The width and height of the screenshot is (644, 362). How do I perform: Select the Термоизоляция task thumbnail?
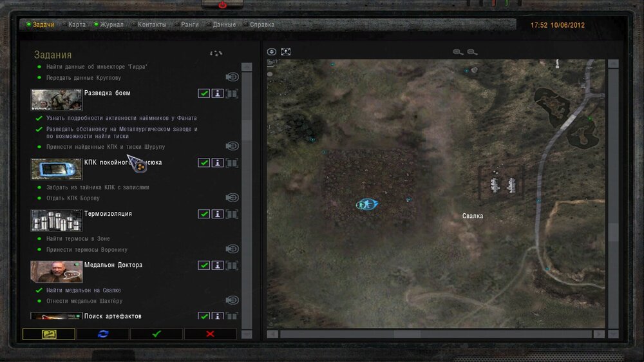coord(56,220)
